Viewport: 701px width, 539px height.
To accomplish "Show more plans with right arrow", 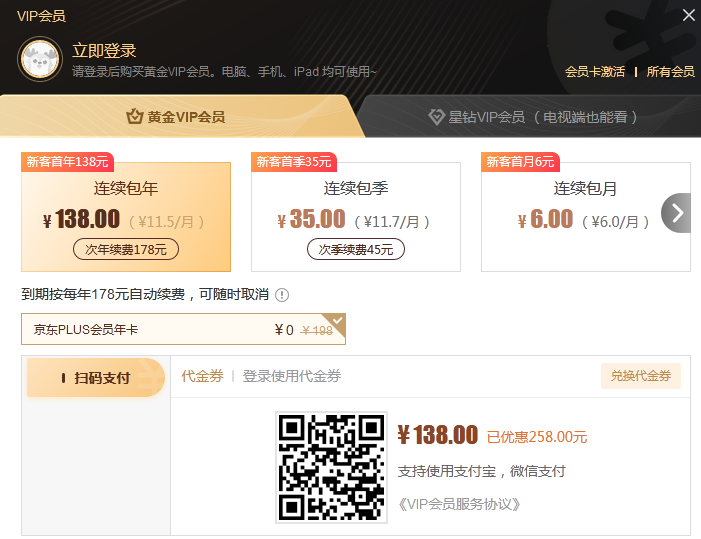I will [676, 213].
